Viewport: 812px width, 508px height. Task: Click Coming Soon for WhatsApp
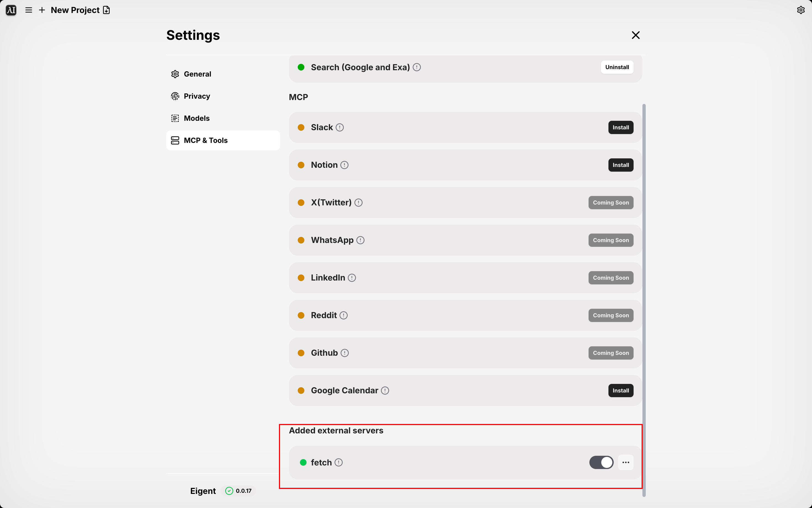click(x=611, y=240)
